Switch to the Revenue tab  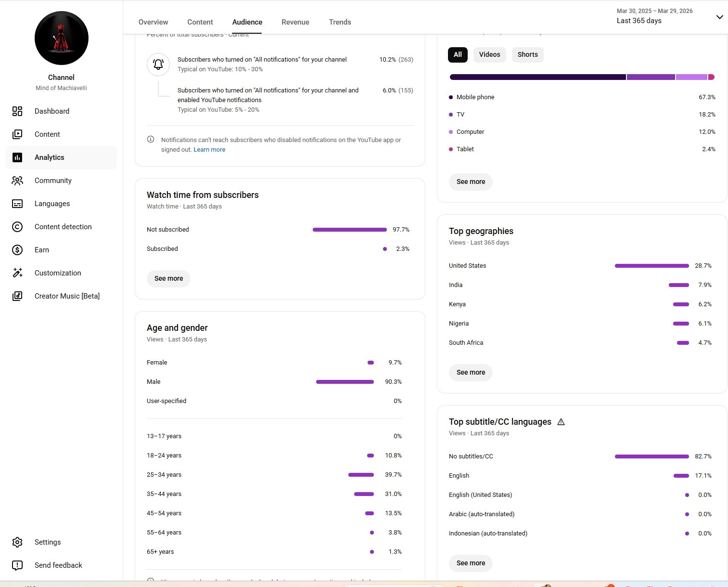click(x=295, y=22)
